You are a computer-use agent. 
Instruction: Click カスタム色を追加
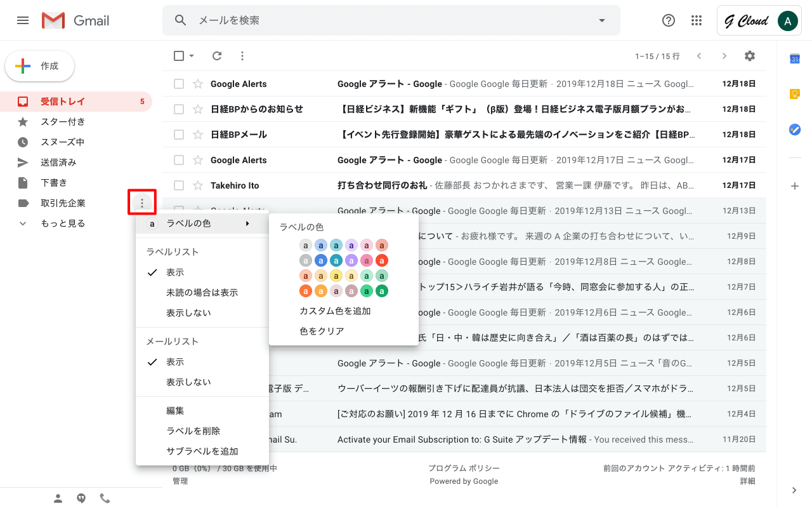(x=335, y=311)
